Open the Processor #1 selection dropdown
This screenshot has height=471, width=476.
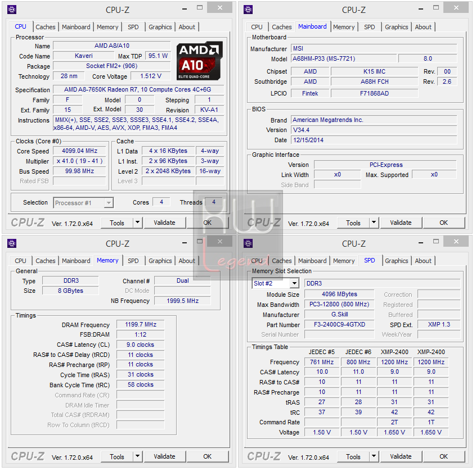[109, 203]
